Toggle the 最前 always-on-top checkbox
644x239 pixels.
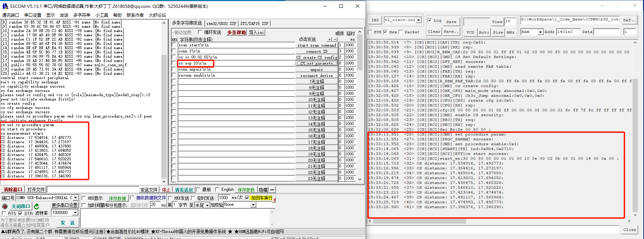point(199,189)
